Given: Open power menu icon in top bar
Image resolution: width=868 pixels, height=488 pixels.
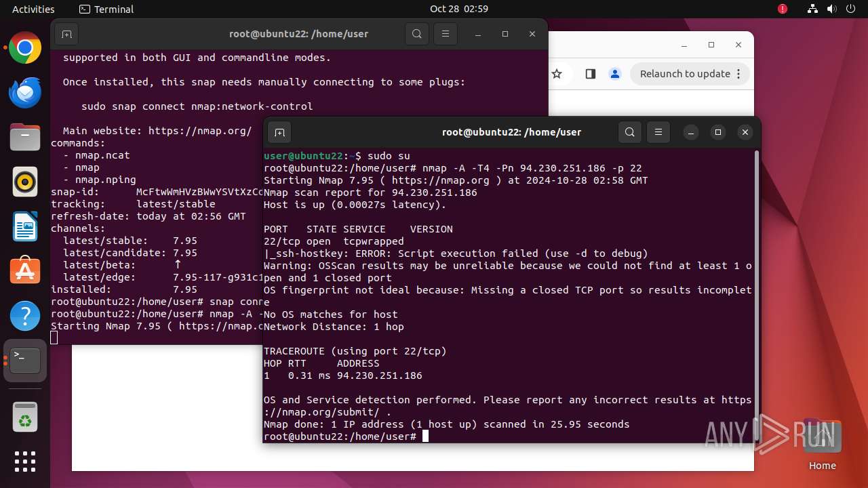Looking at the screenshot, I should pos(850,9).
